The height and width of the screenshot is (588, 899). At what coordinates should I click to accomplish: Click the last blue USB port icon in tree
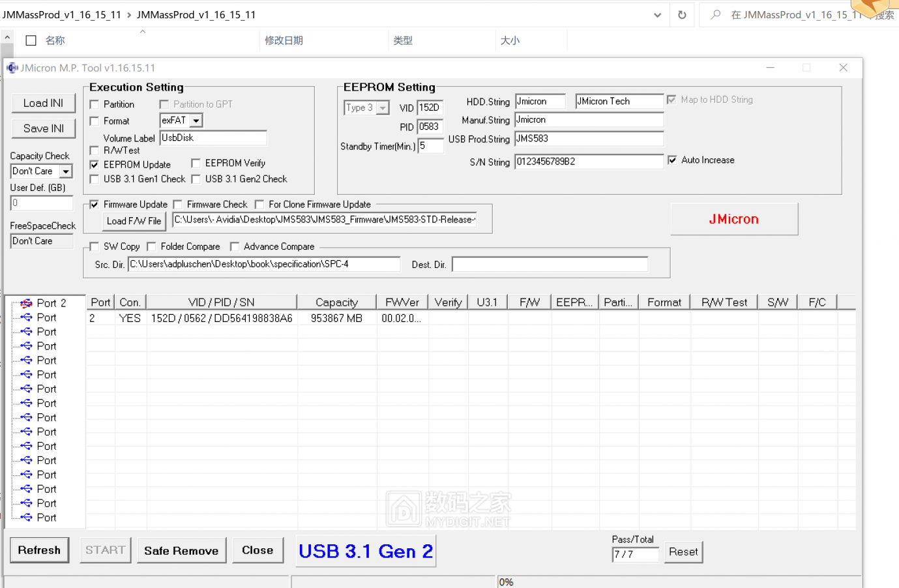click(26, 518)
